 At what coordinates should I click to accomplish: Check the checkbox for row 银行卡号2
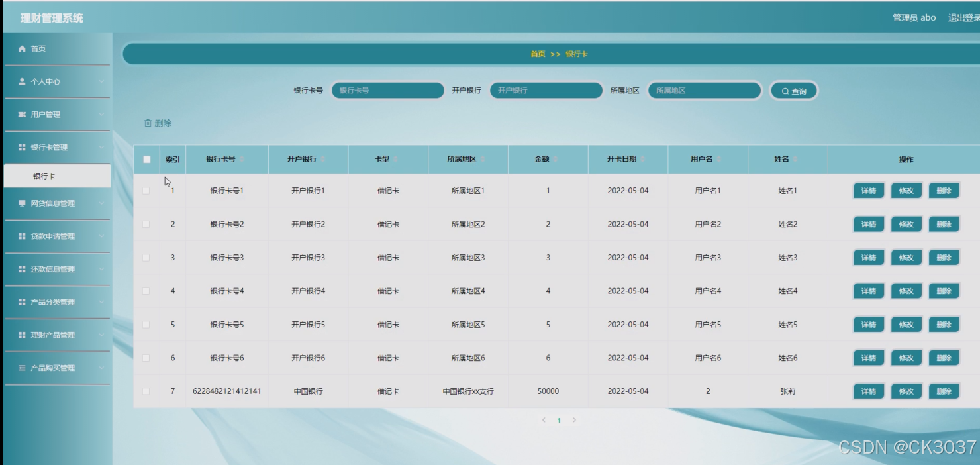146,224
